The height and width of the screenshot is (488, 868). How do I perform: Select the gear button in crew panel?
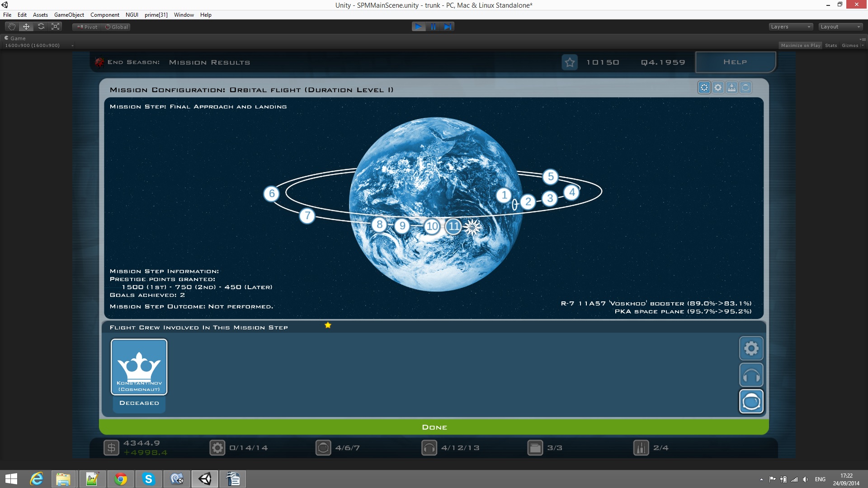point(751,348)
